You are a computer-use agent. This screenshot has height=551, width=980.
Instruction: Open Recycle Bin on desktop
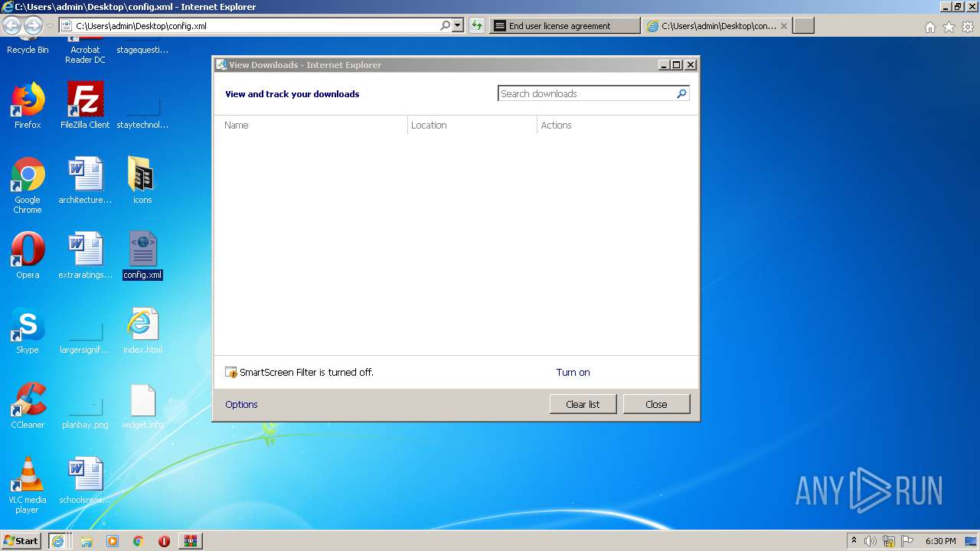(28, 47)
